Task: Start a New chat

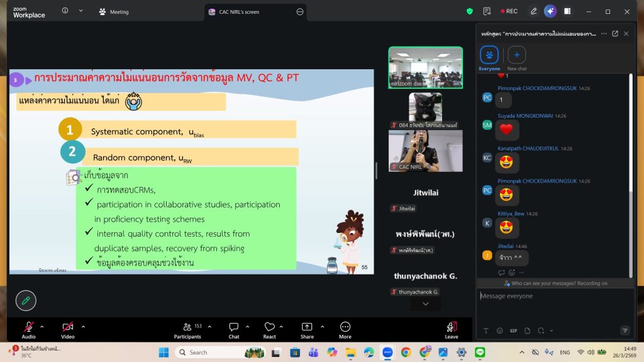Action: coord(516,55)
